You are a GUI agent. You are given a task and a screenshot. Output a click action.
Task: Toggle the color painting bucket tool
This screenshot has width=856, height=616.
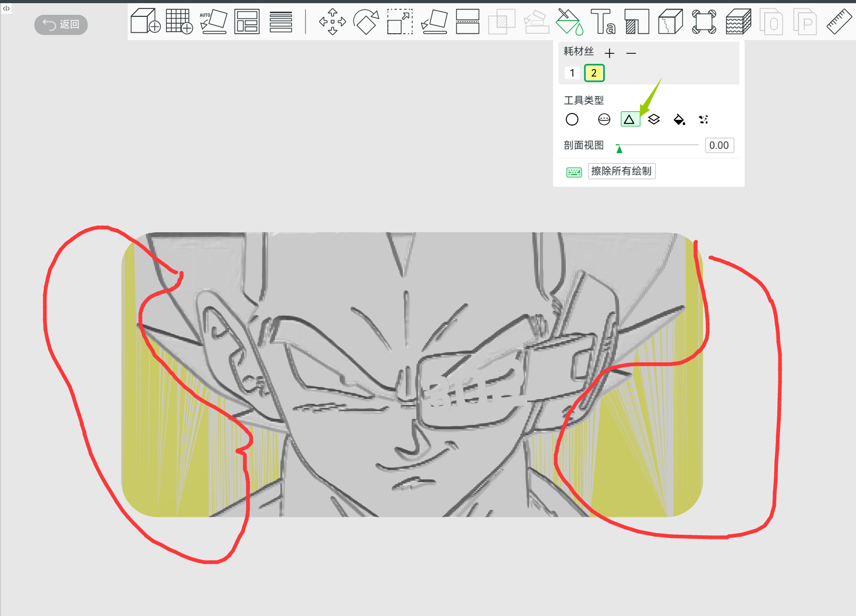[x=569, y=22]
